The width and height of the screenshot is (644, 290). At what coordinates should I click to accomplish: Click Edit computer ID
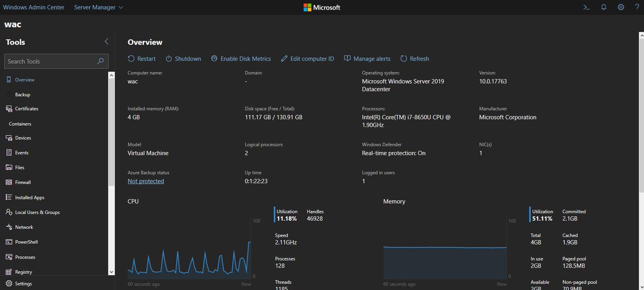(307, 59)
